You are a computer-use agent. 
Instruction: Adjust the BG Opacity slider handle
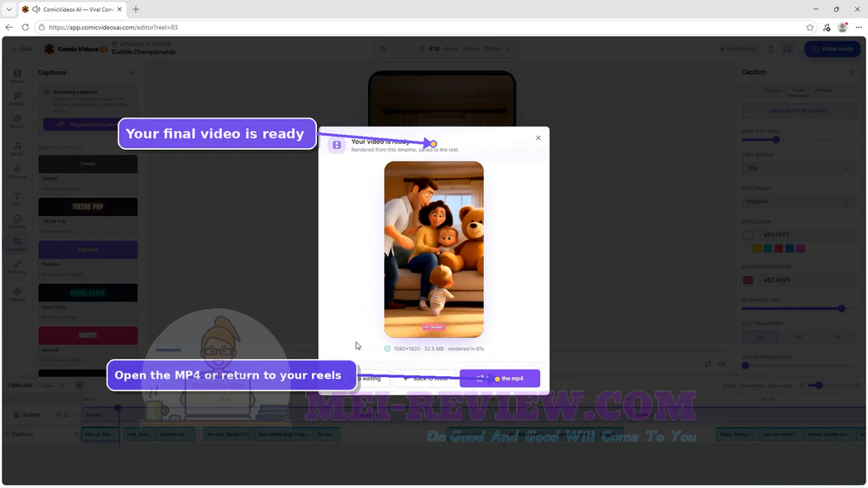pos(842,308)
